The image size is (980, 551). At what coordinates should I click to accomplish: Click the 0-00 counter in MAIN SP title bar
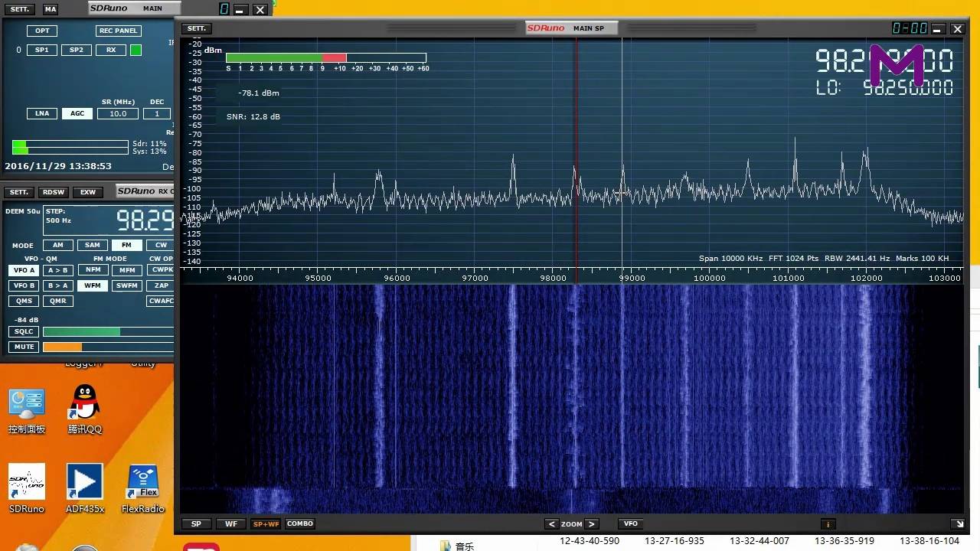point(910,28)
